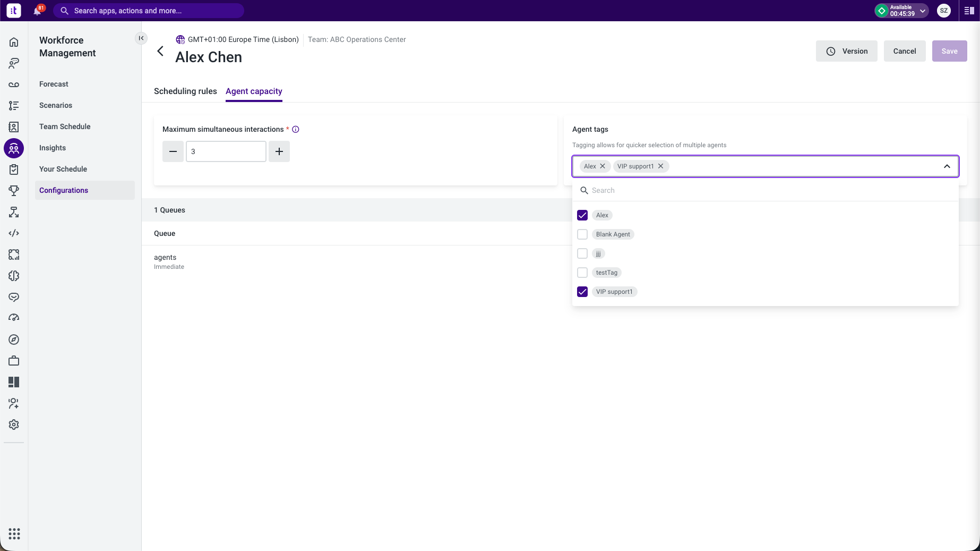
Task: Switch to Scheduling rules tab
Action: pos(185,91)
